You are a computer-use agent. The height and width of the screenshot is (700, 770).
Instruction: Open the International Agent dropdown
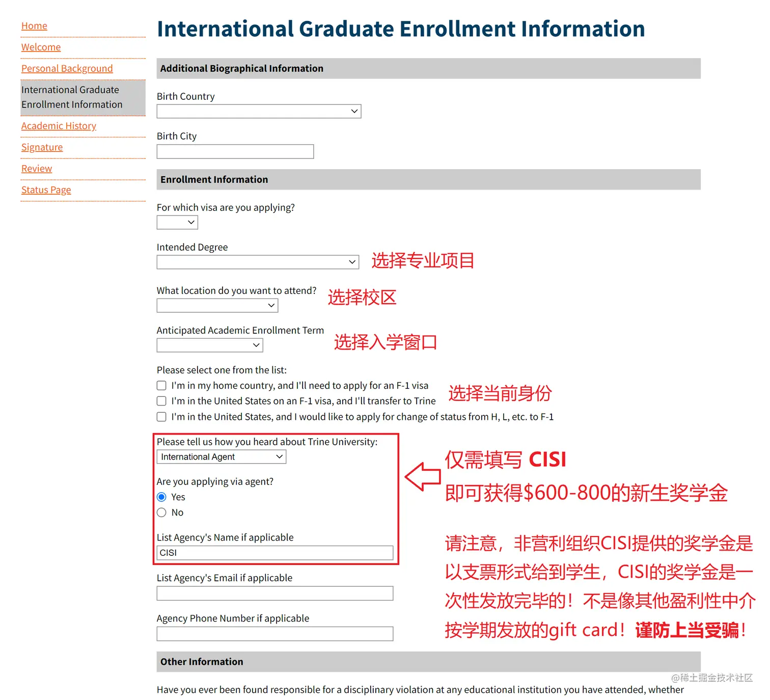coord(222,456)
